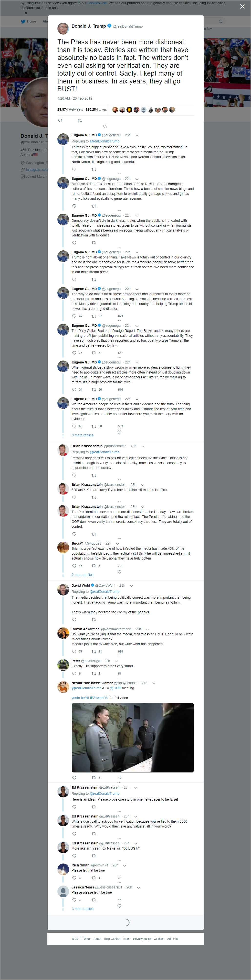Click the heart icon under Bucs#1's reply
This screenshot has height=980, width=251.
[x=119, y=572]
